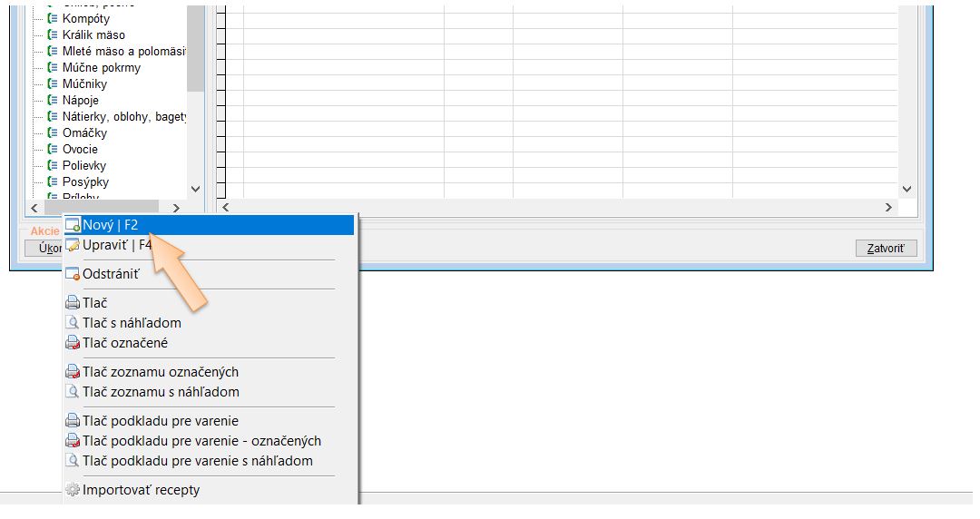The width and height of the screenshot is (980, 519).
Task: Click the Nový menu item icon
Action: (x=73, y=225)
